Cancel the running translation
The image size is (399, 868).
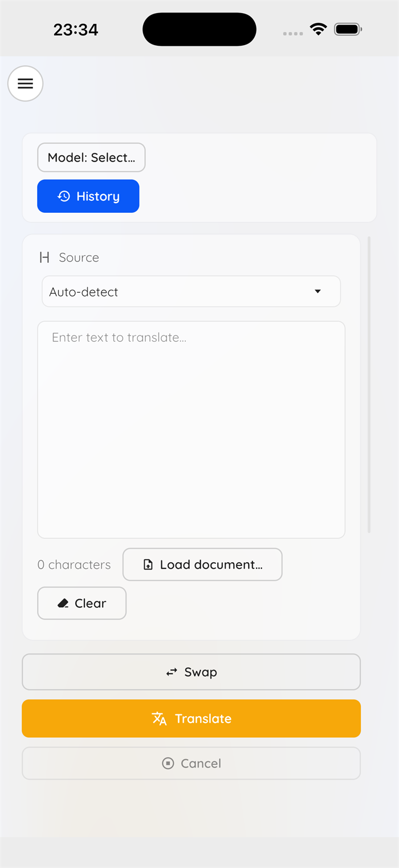click(191, 764)
